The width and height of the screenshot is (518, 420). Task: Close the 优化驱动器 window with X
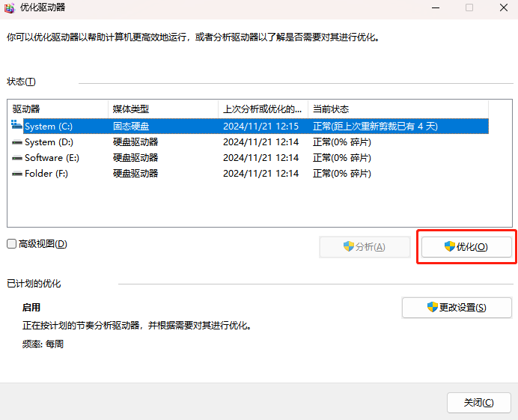[504, 7]
